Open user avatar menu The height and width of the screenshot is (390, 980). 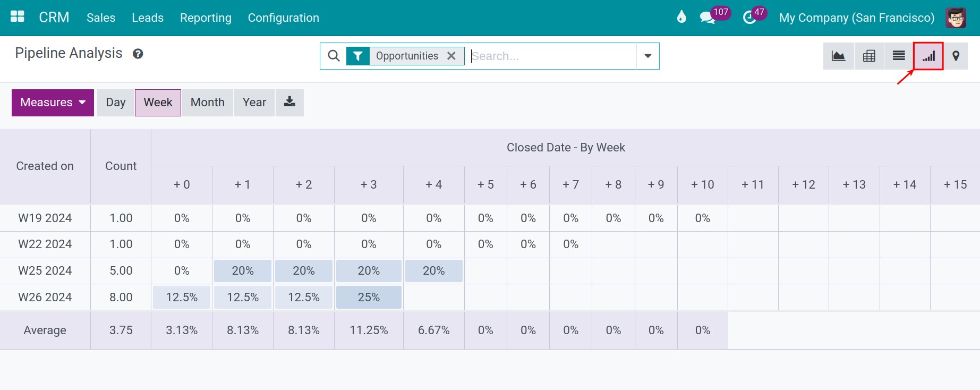(x=956, y=18)
